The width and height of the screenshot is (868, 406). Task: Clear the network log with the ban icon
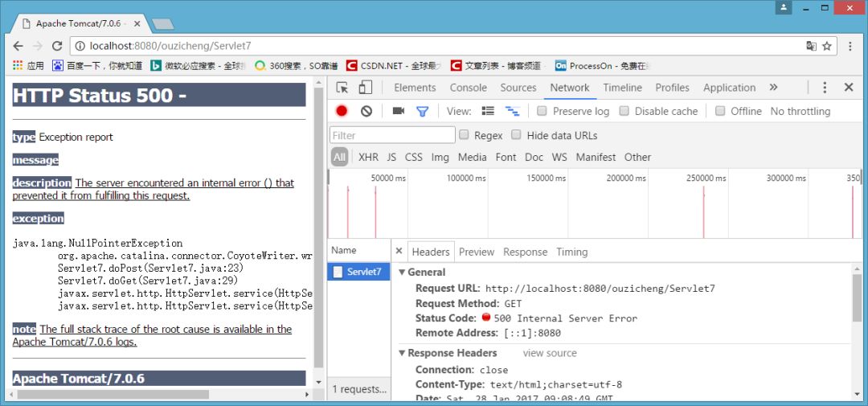click(x=366, y=111)
